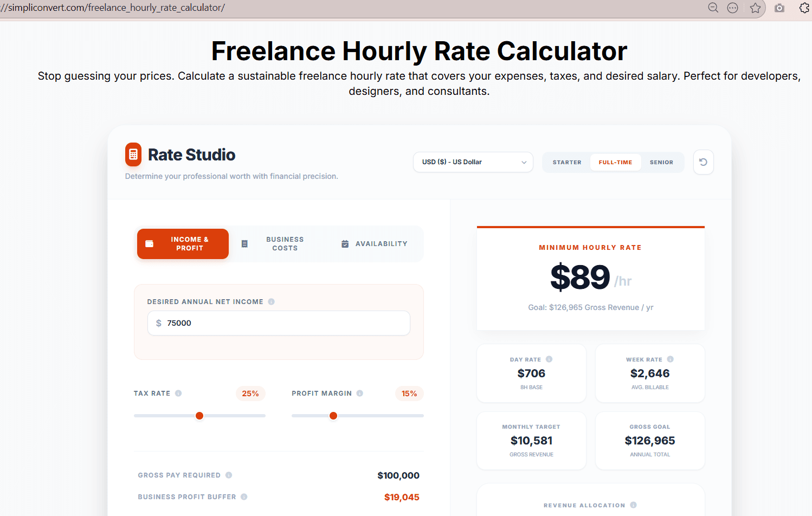Click the reset calculator icon button
Viewport: 812px width, 516px height.
click(703, 162)
